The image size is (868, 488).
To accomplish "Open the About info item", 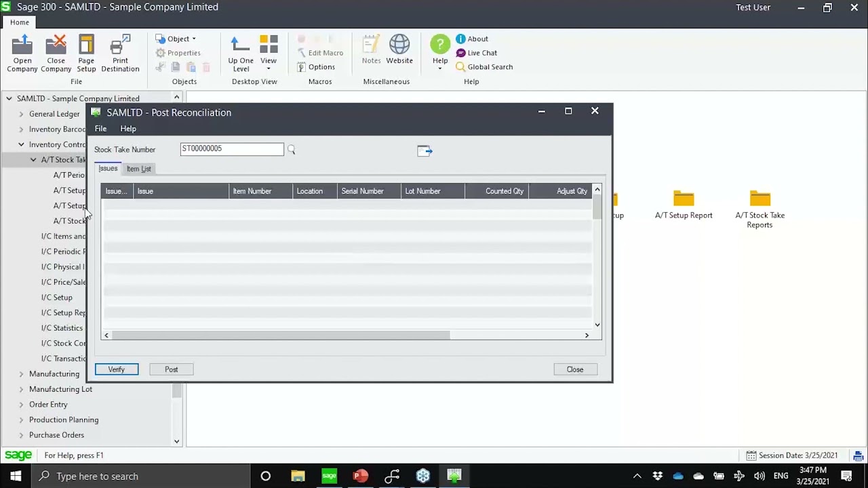I will click(472, 39).
